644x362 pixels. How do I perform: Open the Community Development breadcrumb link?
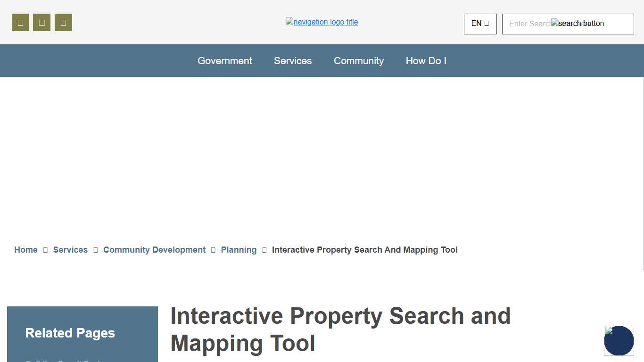point(154,250)
